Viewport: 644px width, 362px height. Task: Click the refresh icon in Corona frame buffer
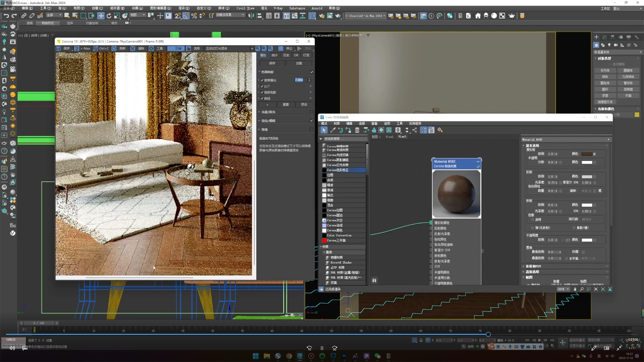coord(114,48)
